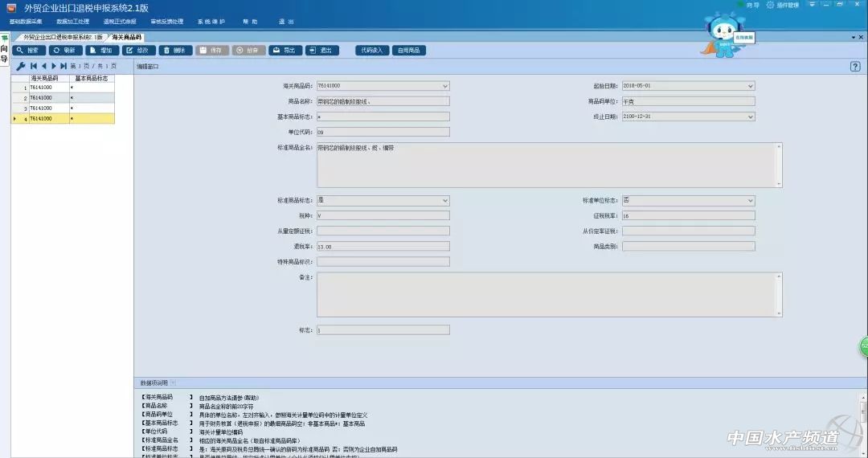Click the wrench settings icon above the grid
Screen dimensions: 868x458
pyautogui.click(x=21, y=66)
